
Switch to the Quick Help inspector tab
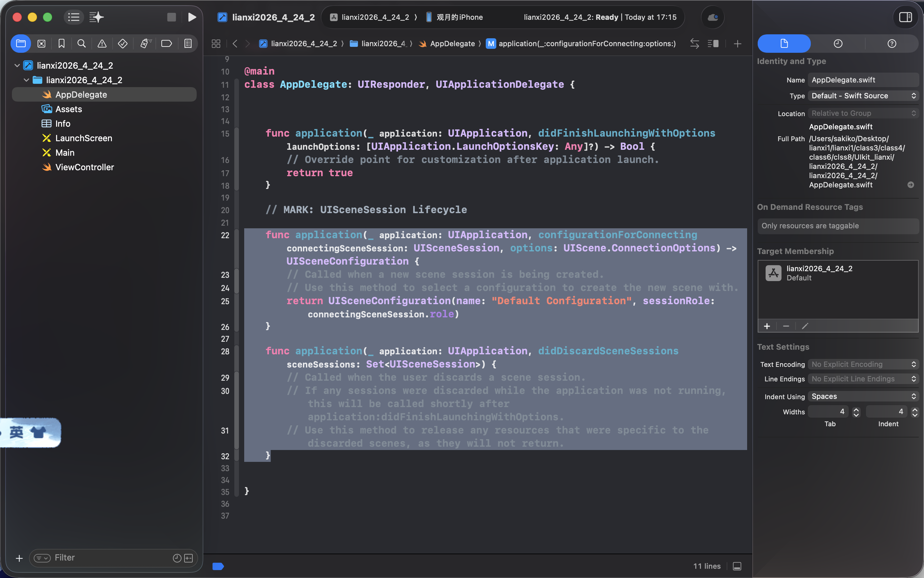tap(892, 44)
